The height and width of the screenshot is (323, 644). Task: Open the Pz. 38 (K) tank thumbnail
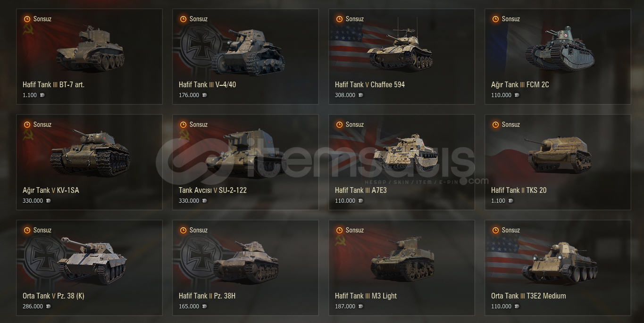pos(92,260)
